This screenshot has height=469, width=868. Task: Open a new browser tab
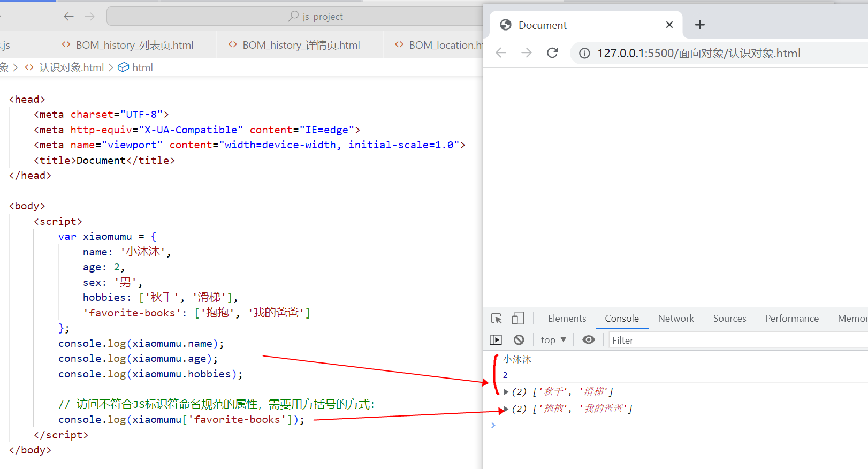click(699, 25)
